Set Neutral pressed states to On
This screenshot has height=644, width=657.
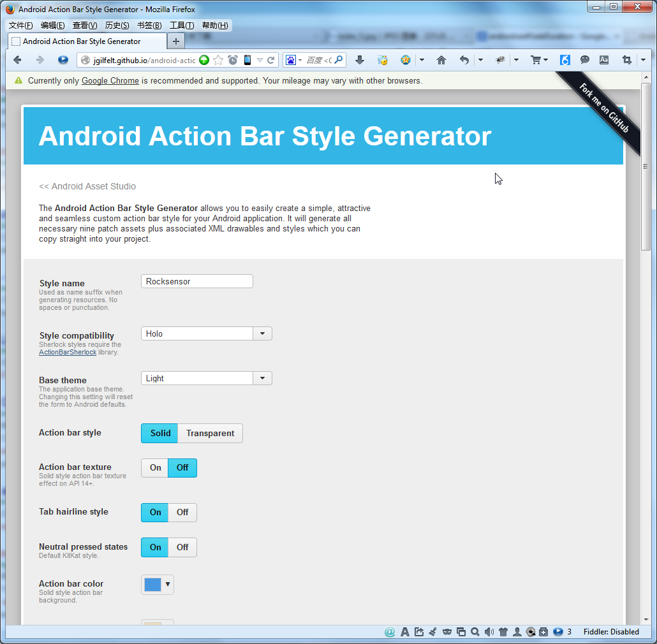155,548
